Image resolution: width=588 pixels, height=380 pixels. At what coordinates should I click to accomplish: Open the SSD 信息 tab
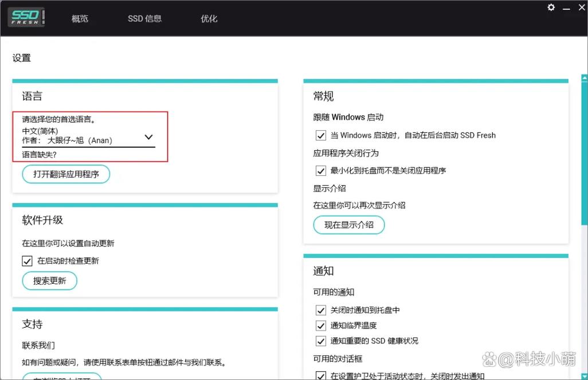[144, 18]
